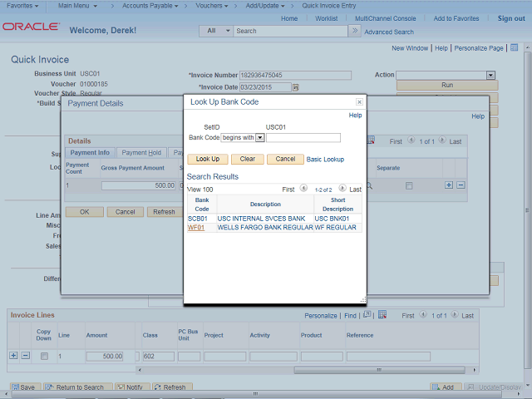Click the Bank Code search input
The height and width of the screenshot is (399, 532).
click(x=303, y=138)
